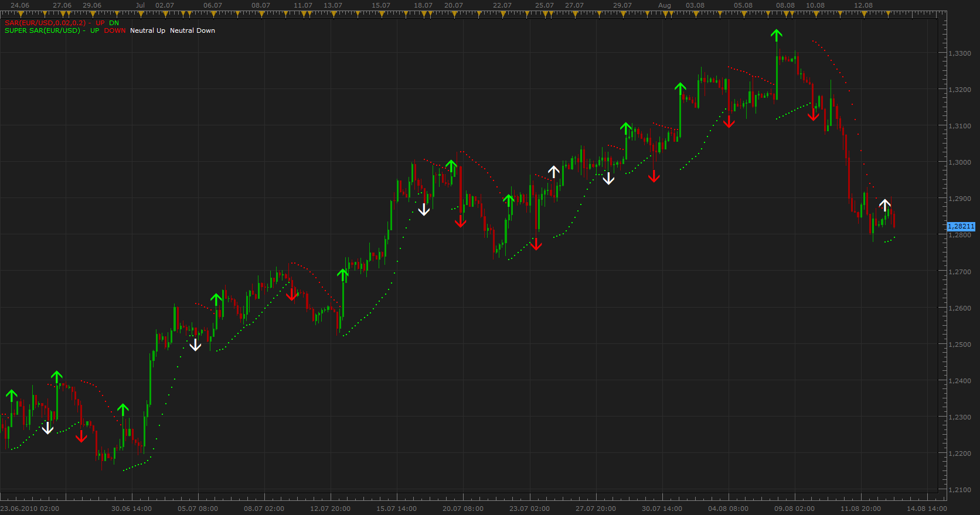Click the blue current price tag 1,28211
The image size is (980, 515).
pyautogui.click(x=961, y=226)
